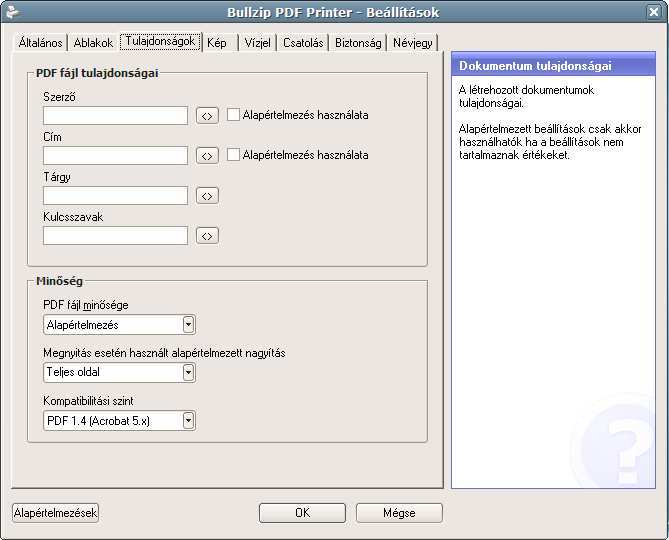This screenshot has height=540, width=669.
Task: Open the Kép tab
Action: (x=218, y=43)
